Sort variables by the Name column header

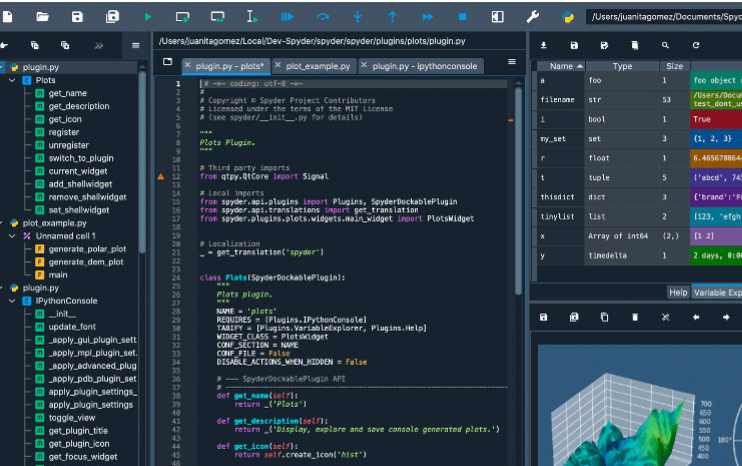pos(561,66)
